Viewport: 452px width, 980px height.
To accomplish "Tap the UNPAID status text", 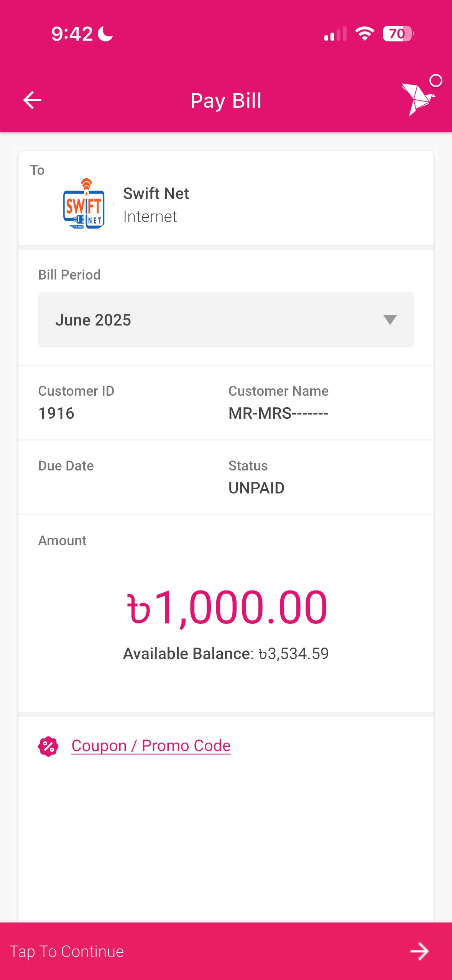I will pos(256,488).
